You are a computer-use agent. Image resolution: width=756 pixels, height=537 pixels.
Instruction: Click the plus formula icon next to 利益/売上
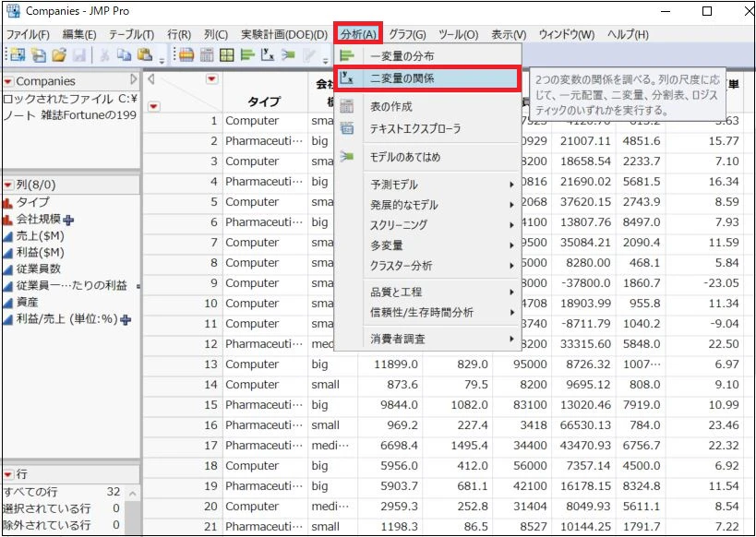[x=126, y=319]
